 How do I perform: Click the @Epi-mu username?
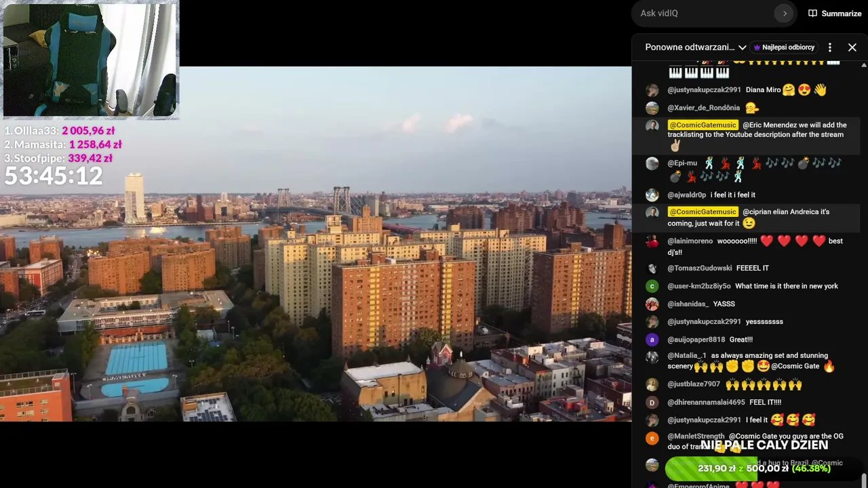pos(682,163)
